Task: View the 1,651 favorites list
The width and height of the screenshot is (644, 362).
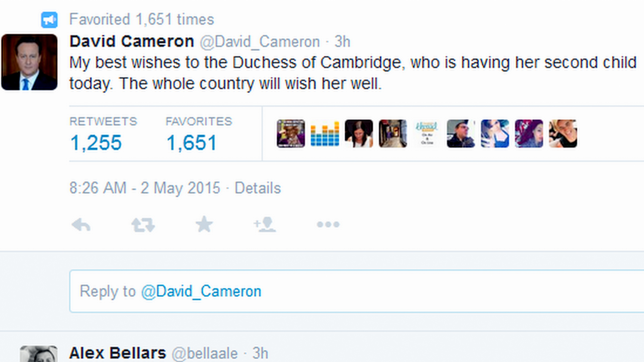Action: [191, 142]
